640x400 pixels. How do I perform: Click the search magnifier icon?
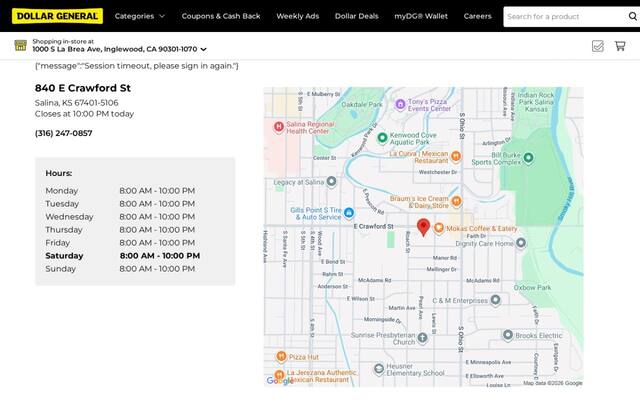click(x=633, y=16)
